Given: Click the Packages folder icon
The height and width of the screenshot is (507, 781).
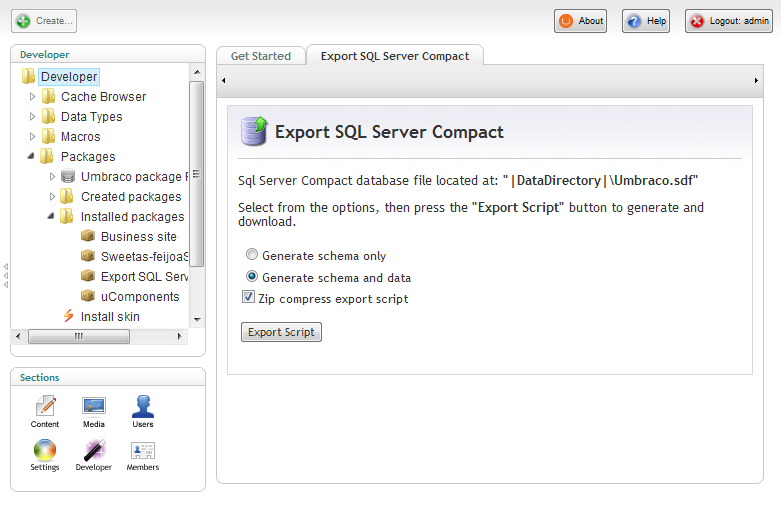Looking at the screenshot, I should 46,156.
